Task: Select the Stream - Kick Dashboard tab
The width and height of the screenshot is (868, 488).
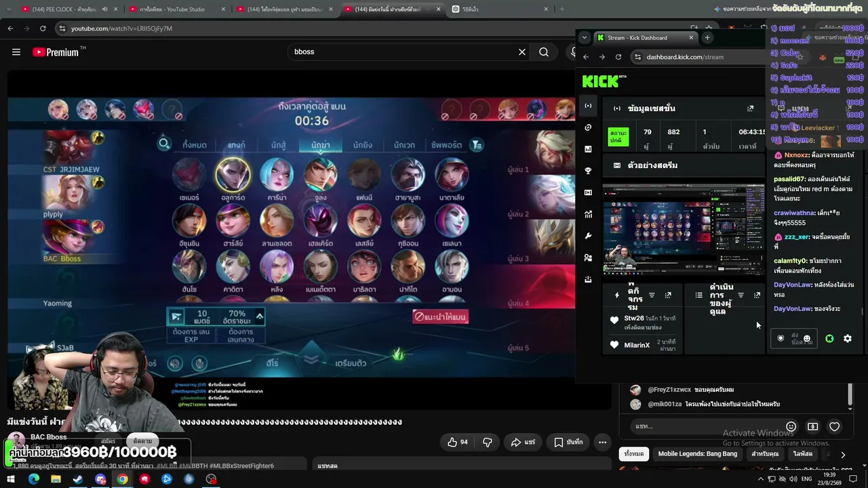Action: click(644, 38)
